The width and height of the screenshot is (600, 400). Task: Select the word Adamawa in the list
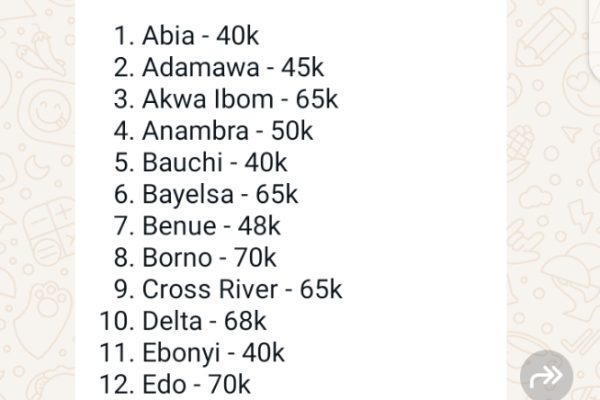201,67
